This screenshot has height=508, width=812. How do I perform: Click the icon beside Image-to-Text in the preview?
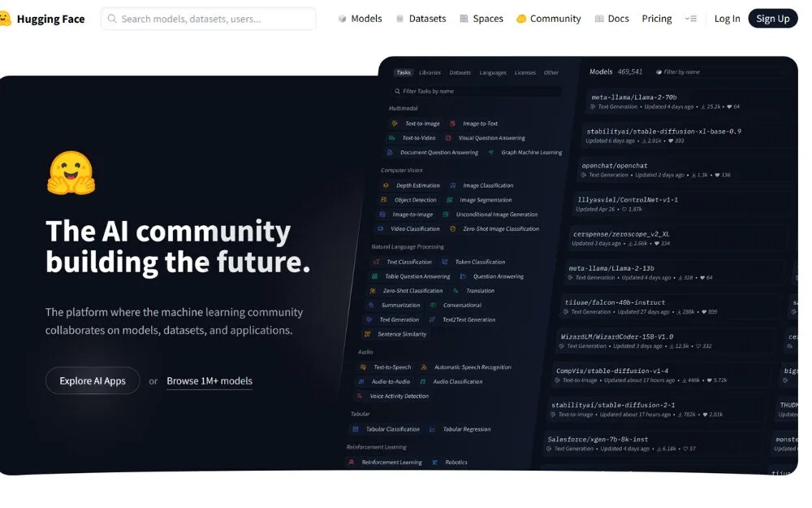(452, 124)
